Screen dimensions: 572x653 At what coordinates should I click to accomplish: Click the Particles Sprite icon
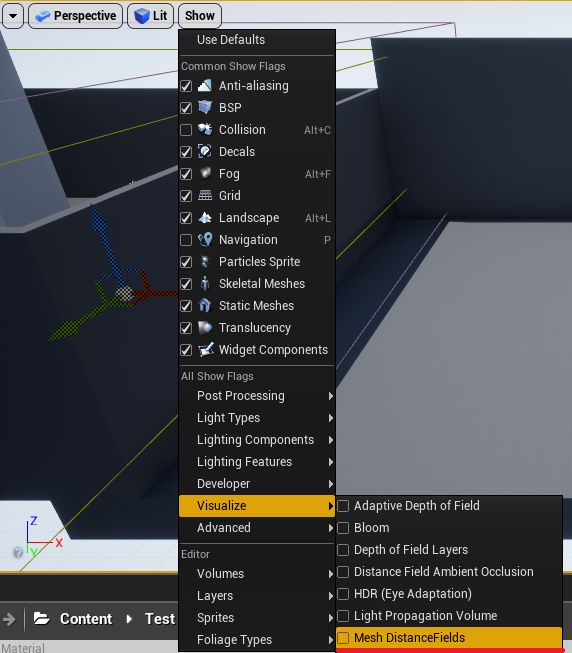(205, 262)
